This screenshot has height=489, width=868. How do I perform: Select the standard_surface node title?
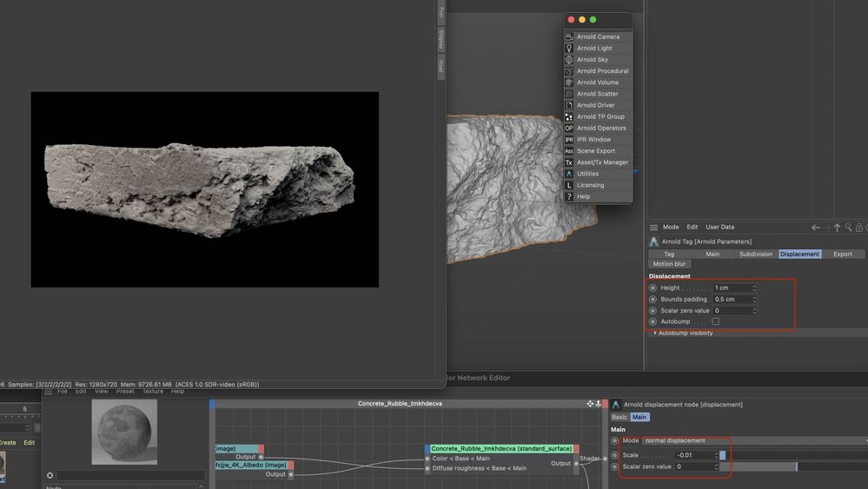pyautogui.click(x=501, y=449)
